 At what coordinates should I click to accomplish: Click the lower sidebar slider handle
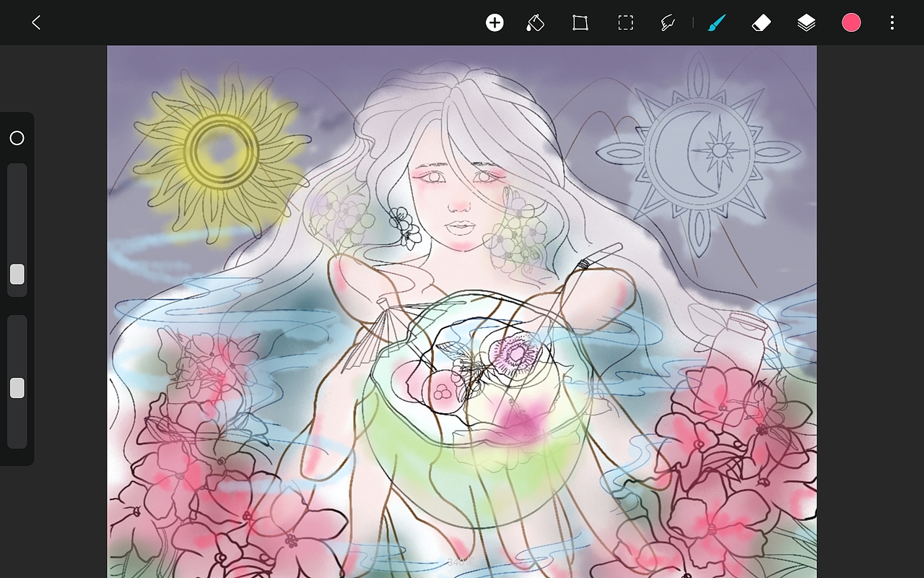click(x=17, y=388)
